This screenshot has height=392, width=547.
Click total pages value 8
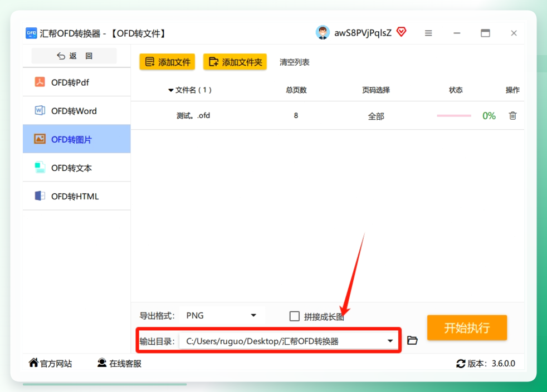(x=296, y=115)
